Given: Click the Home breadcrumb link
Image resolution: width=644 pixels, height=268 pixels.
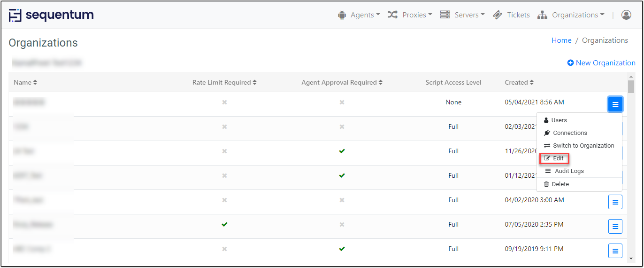Looking at the screenshot, I should pos(561,40).
